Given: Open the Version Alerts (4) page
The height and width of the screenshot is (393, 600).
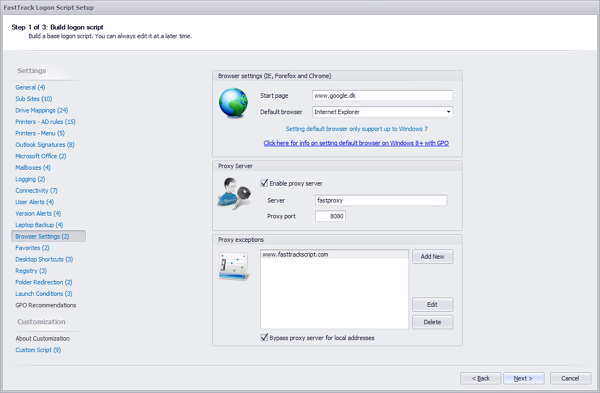Looking at the screenshot, I should tap(38, 214).
